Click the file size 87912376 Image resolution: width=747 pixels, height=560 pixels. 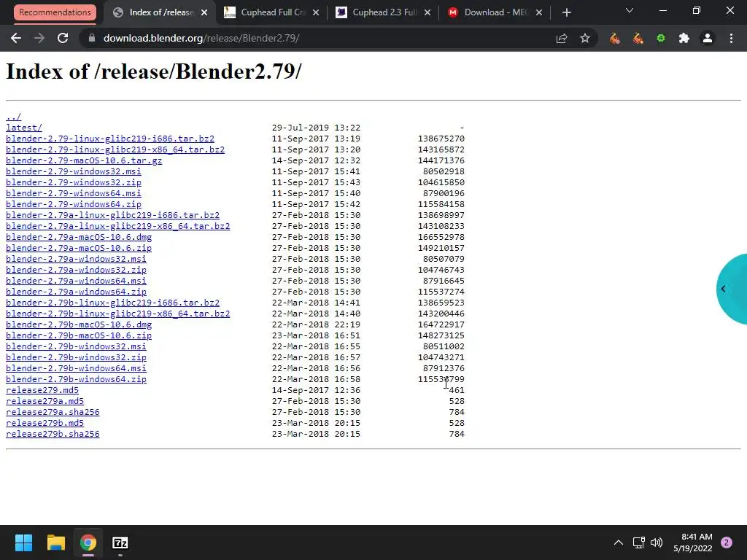click(x=444, y=368)
